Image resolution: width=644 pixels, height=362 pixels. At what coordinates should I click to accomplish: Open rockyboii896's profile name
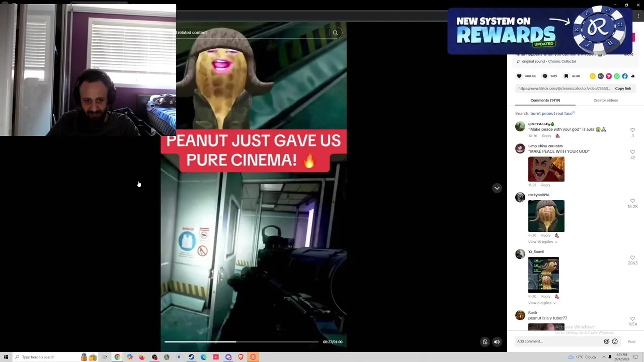[538, 195]
